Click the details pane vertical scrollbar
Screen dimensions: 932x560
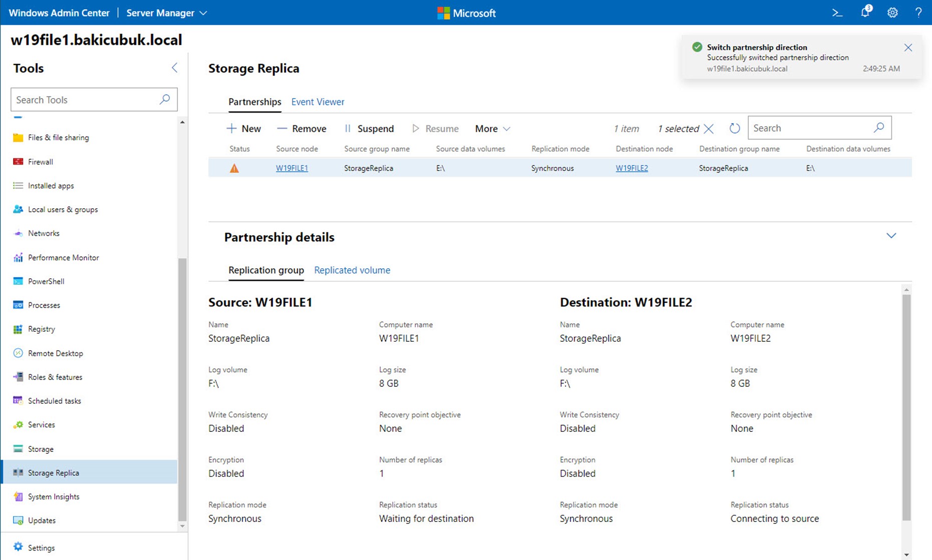point(906,407)
